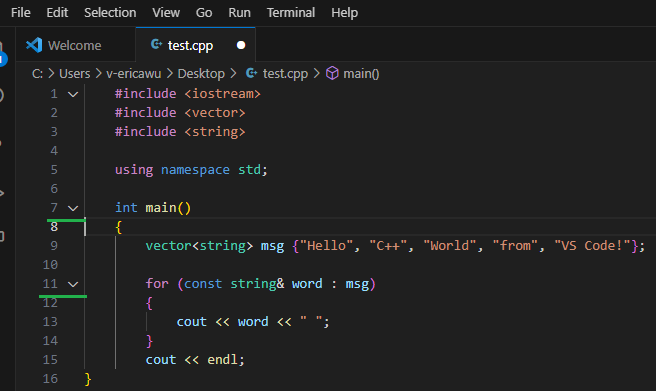This screenshot has width=656, height=391.
Task: Click the int keyword on line 7
Action: pyautogui.click(x=126, y=208)
